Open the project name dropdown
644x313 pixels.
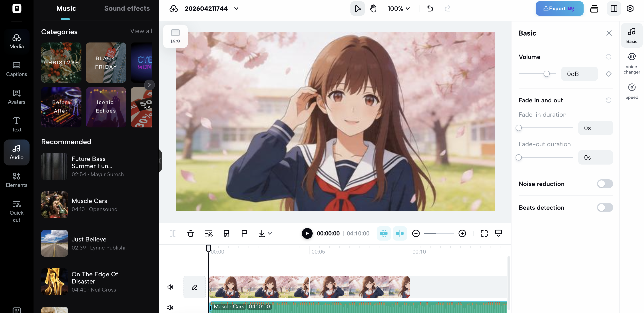pyautogui.click(x=236, y=8)
